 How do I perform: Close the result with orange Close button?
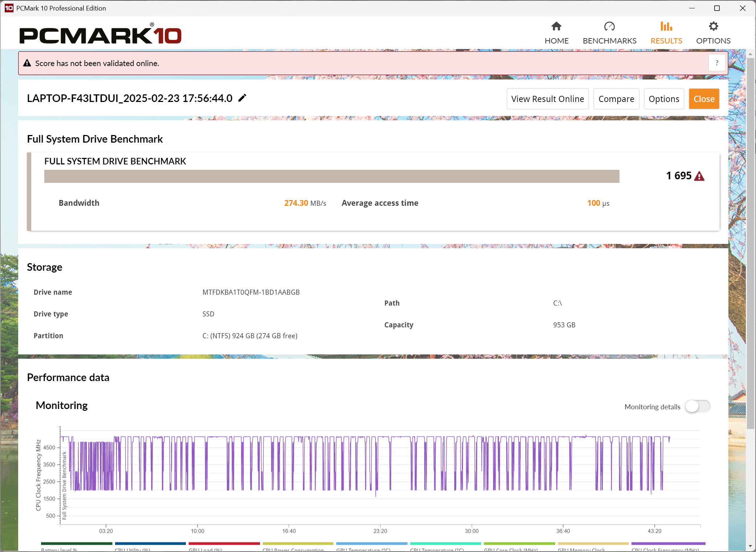pyautogui.click(x=704, y=99)
